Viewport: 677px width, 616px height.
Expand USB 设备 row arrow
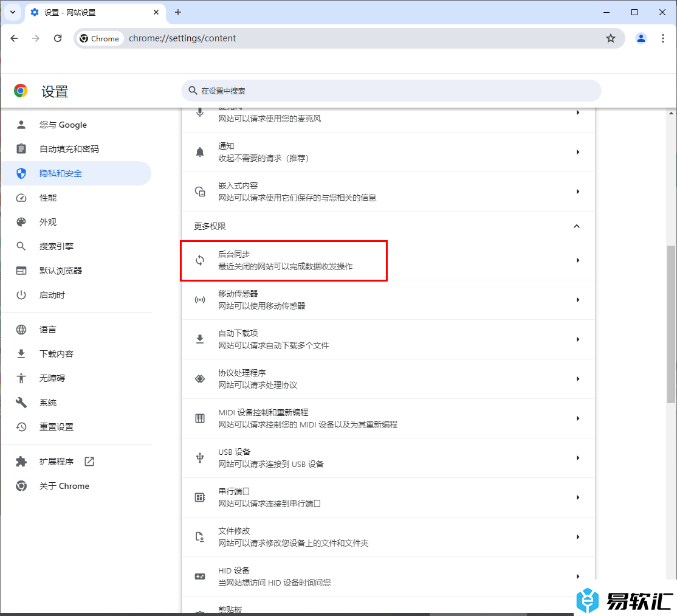pos(578,458)
